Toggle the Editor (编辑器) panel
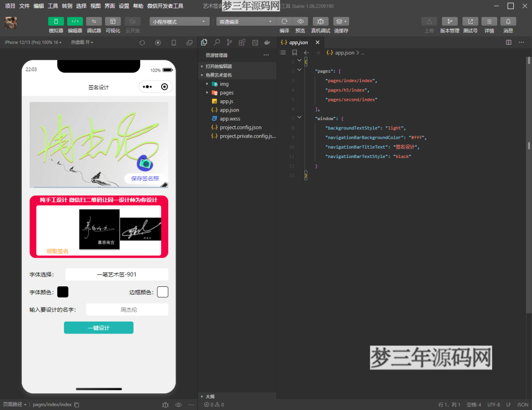The image size is (532, 410). (75, 21)
